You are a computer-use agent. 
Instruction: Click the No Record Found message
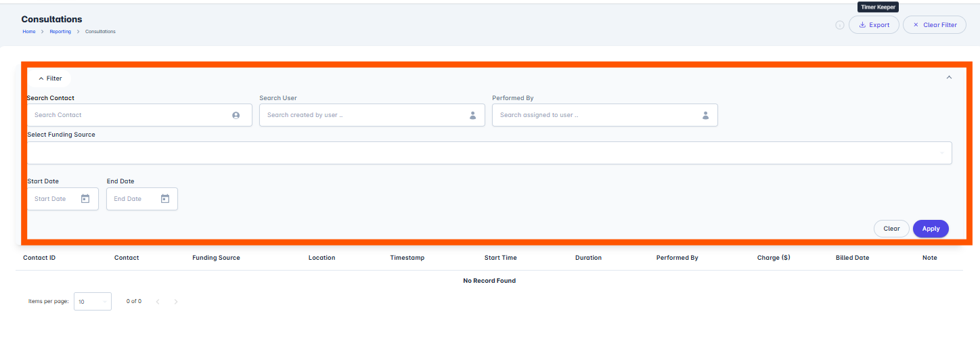[x=489, y=281]
